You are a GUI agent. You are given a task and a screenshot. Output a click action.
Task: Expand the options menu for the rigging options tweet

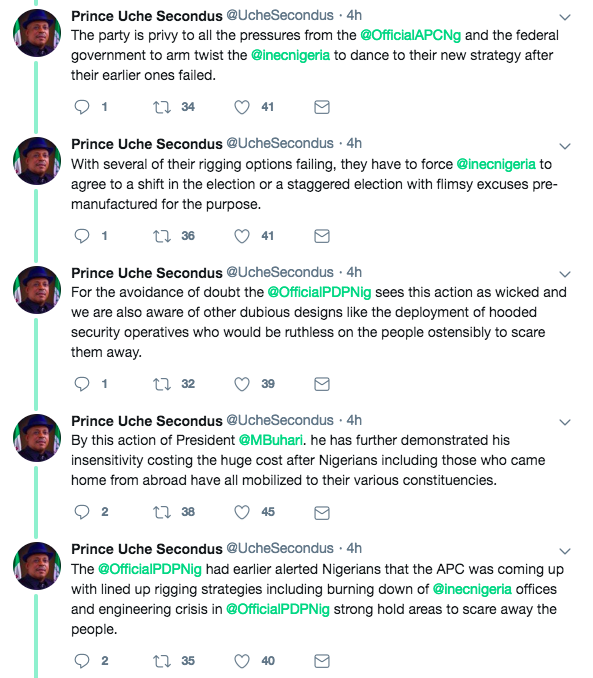point(565,146)
